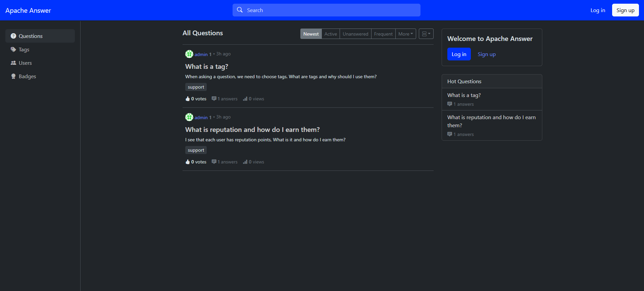Screen dimensions: 644x291
Task: Click the search magnifier icon
Action: (x=240, y=10)
